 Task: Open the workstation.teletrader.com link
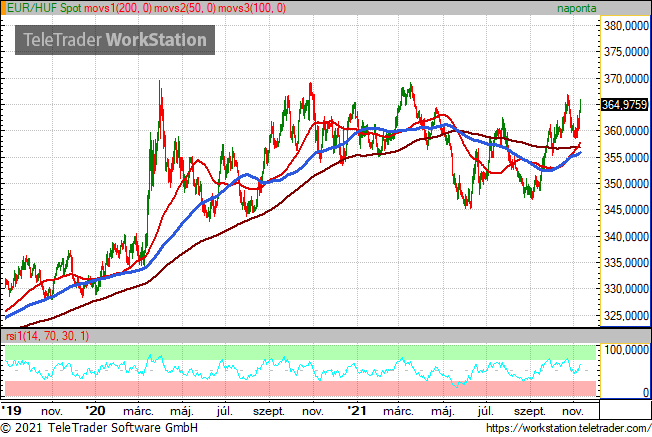tap(568, 428)
